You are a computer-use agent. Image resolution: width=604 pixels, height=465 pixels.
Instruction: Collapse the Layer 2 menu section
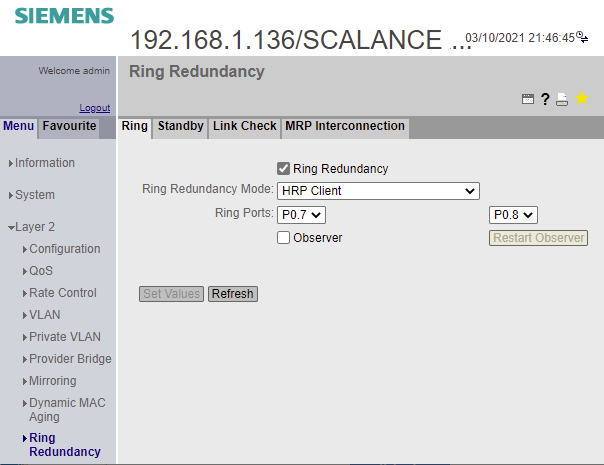[34, 227]
